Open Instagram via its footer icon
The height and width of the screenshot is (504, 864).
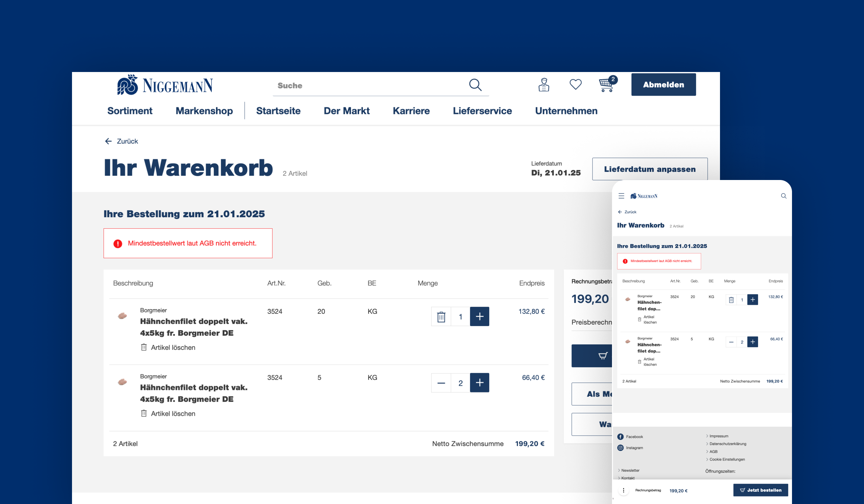(x=621, y=447)
